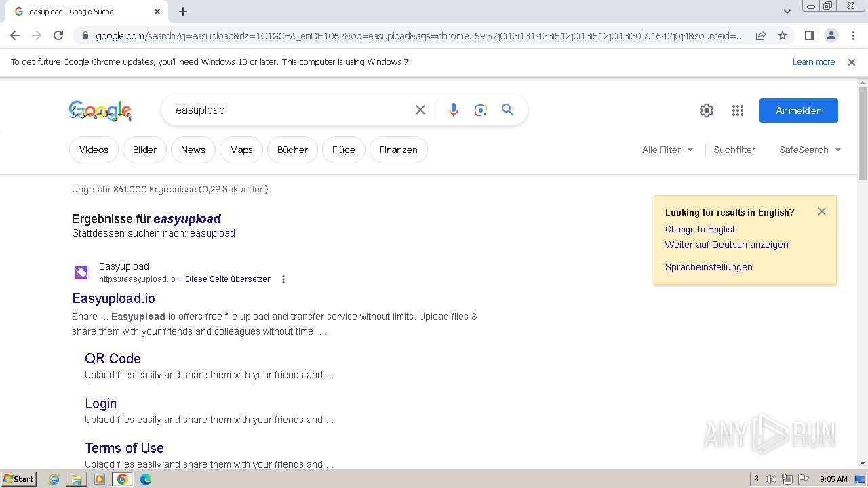Click the 9:05 AM system clock

click(x=833, y=479)
